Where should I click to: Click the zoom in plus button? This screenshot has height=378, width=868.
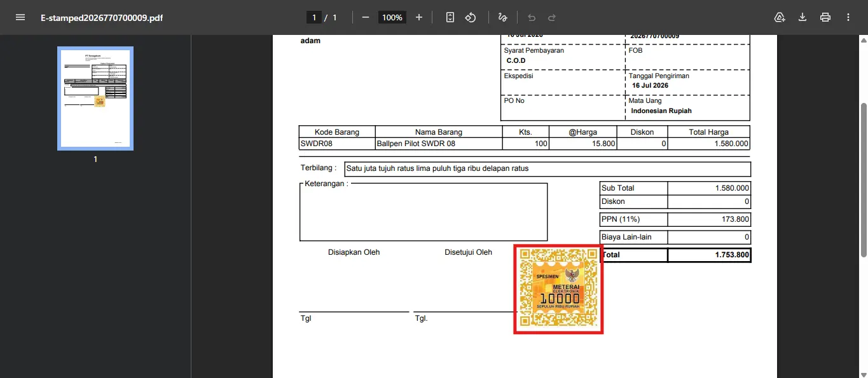point(419,17)
